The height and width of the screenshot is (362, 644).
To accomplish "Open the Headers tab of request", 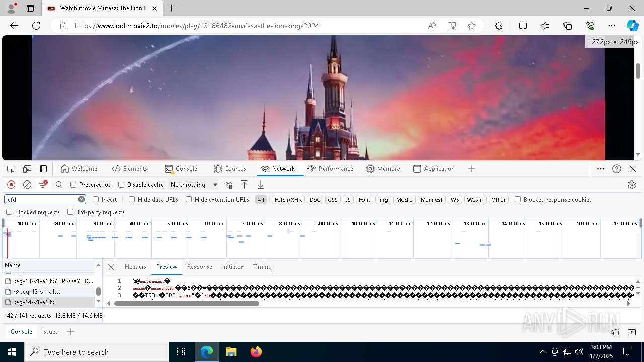I will 135,267.
